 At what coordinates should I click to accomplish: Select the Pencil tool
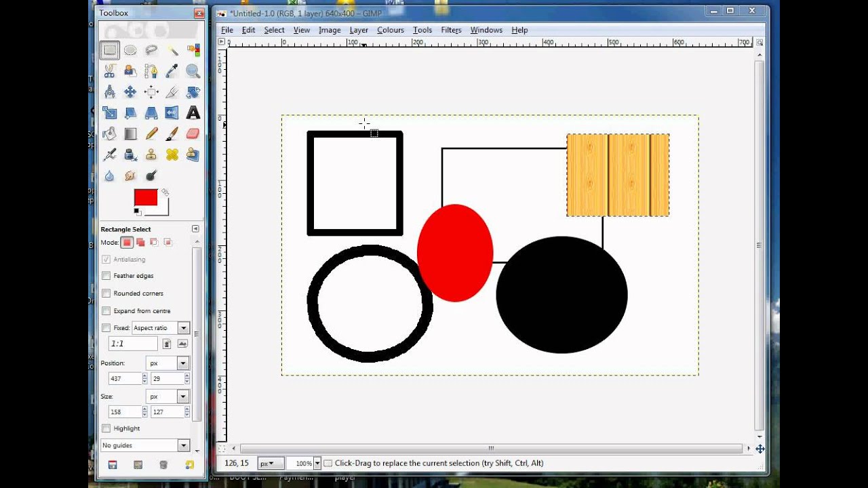coord(151,134)
